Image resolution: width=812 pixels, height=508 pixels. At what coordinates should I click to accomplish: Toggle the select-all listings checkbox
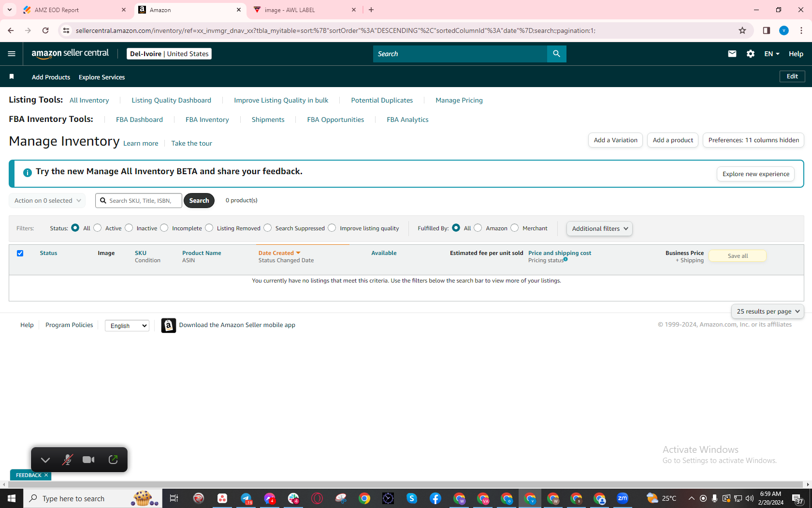point(20,253)
